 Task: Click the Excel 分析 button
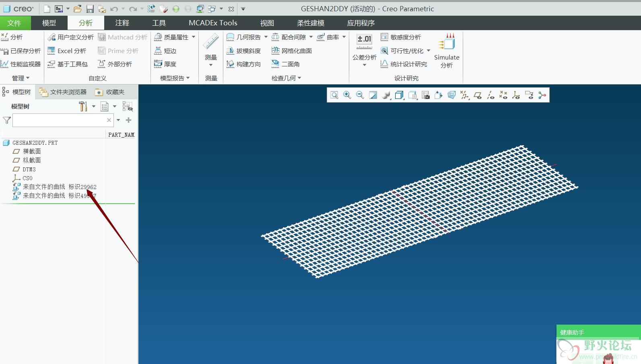pos(67,51)
